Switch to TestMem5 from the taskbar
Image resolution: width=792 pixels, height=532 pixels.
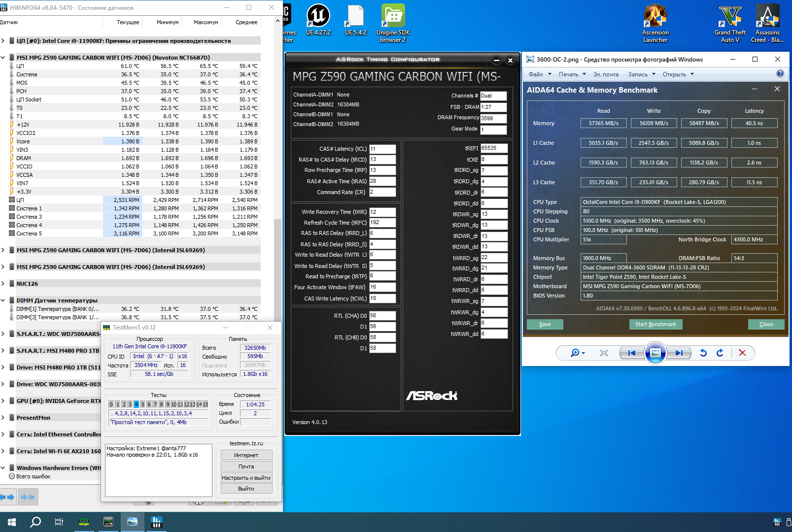click(x=84, y=522)
